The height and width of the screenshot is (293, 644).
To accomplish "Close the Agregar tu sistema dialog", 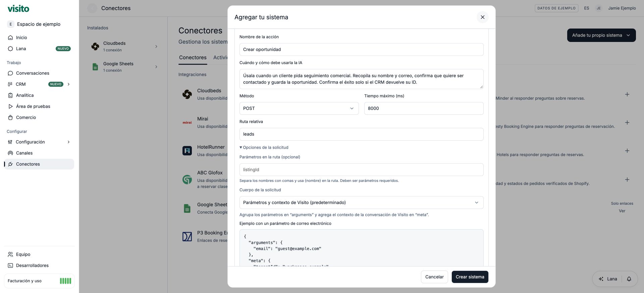I will tap(482, 17).
